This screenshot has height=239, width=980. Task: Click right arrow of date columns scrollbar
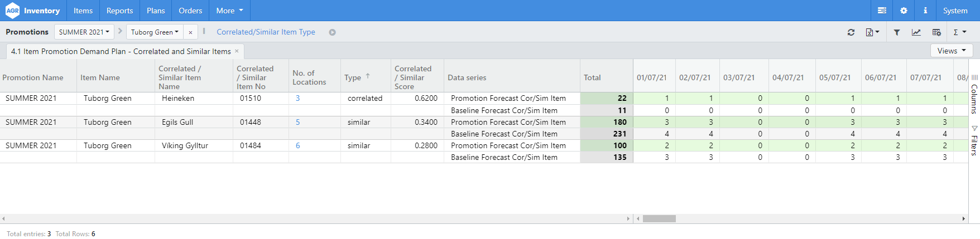pos(963,218)
